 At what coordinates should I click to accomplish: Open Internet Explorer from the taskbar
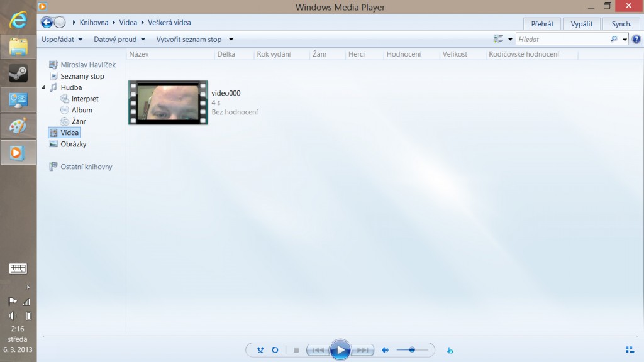[x=18, y=20]
